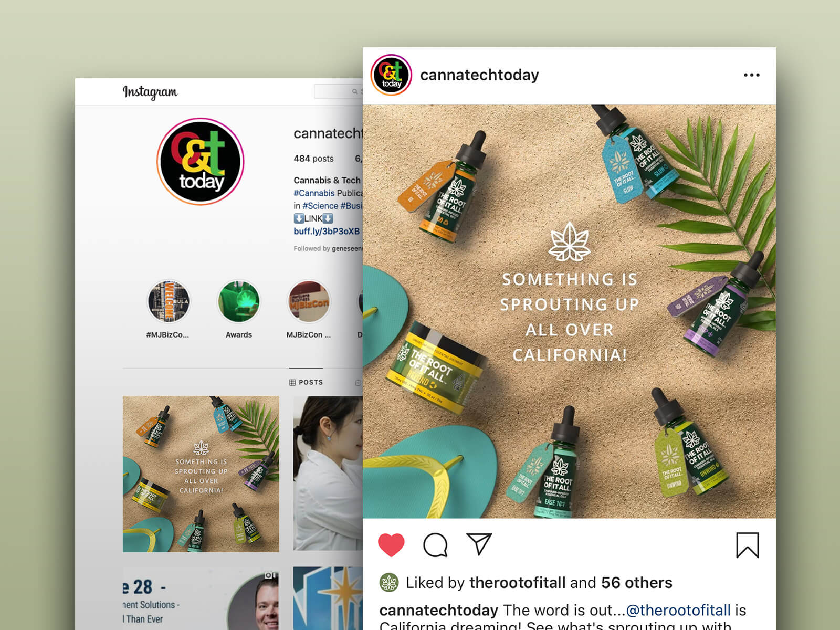The image size is (840, 630).
Task: Click therootofitall small liker avatar
Action: [389, 583]
